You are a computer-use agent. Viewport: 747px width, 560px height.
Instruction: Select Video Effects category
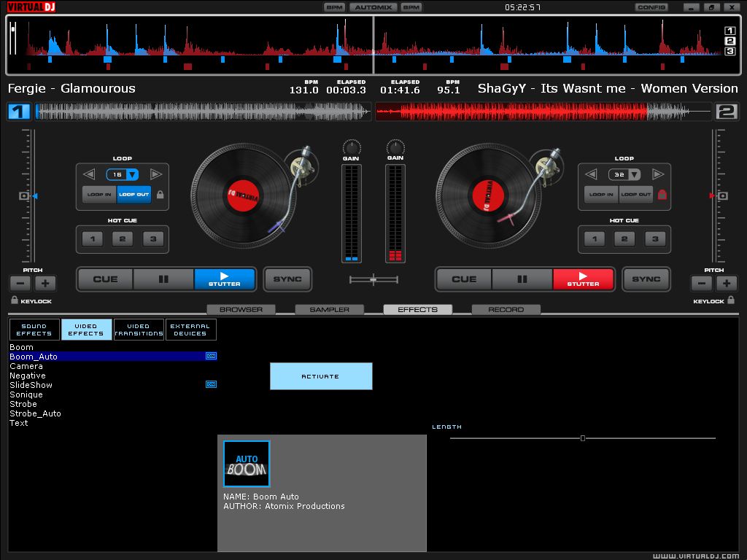pos(86,330)
